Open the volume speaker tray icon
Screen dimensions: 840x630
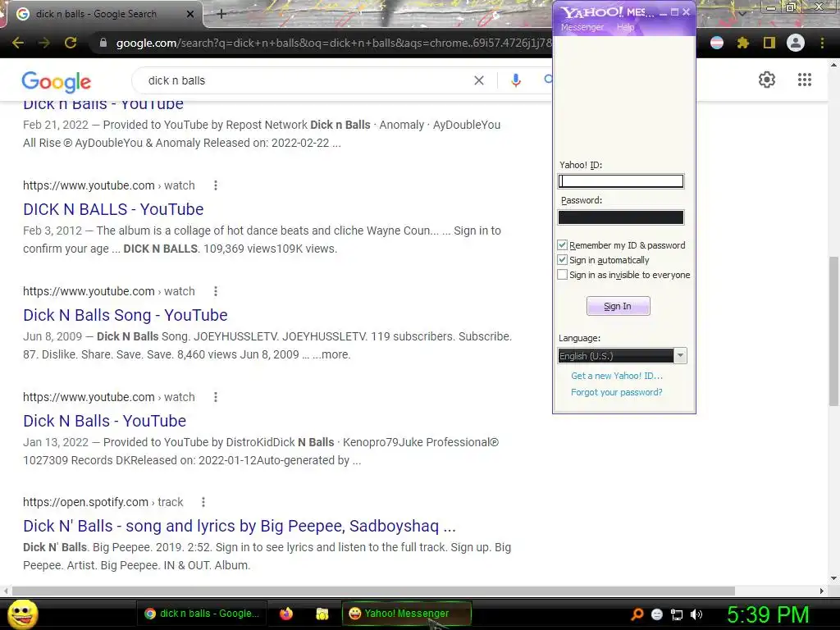coord(696,614)
